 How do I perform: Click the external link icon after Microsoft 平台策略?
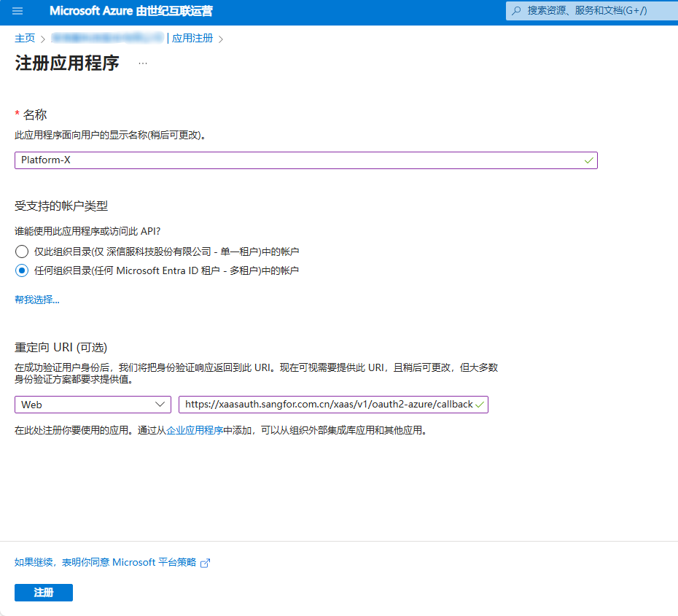[x=205, y=563]
